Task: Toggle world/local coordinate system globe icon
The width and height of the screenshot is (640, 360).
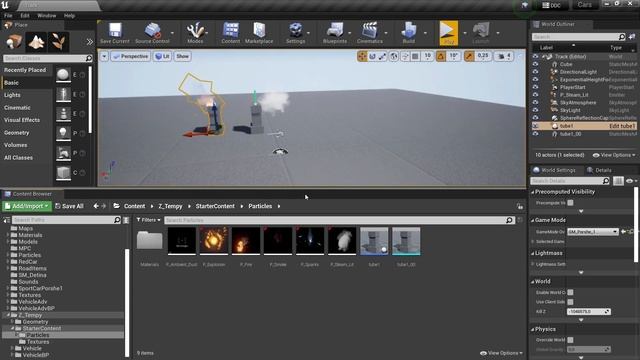Action: [393, 56]
